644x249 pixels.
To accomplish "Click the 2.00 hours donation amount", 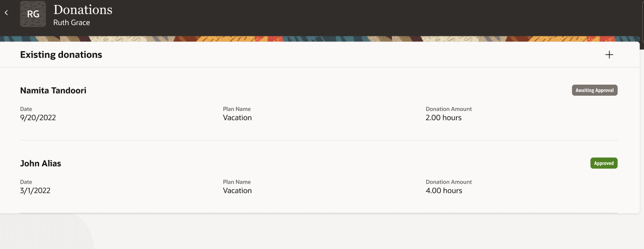I will click(x=444, y=118).
